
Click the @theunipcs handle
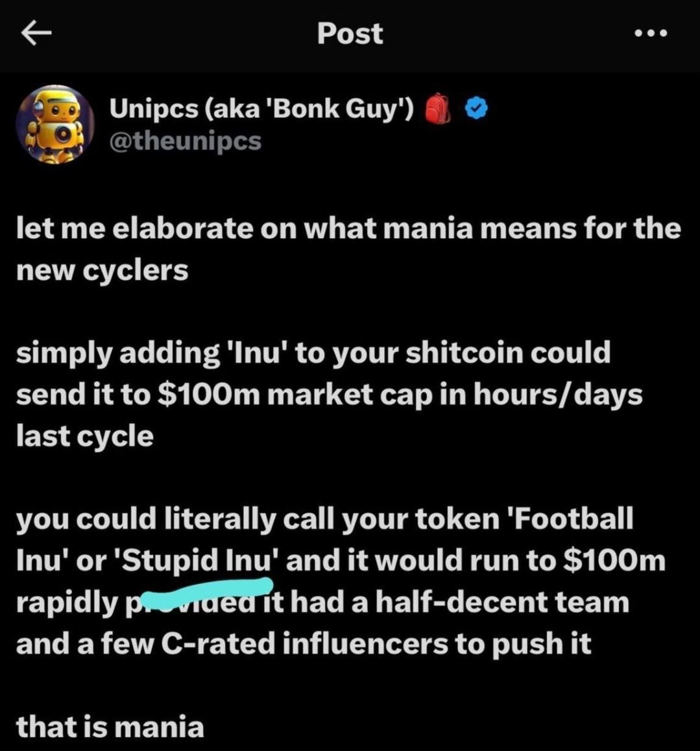click(185, 140)
